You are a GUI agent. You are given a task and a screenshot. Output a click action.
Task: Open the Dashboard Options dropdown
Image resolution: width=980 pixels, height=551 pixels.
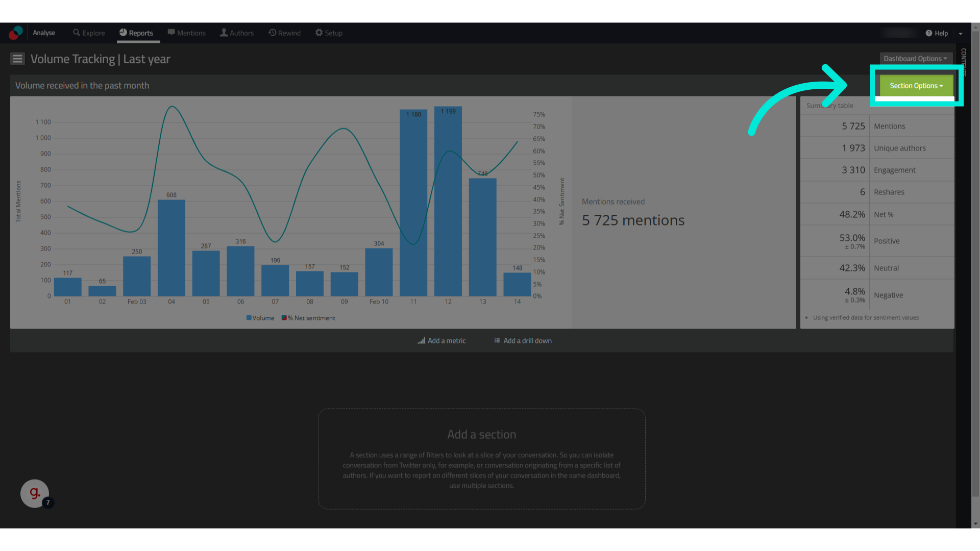915,59
